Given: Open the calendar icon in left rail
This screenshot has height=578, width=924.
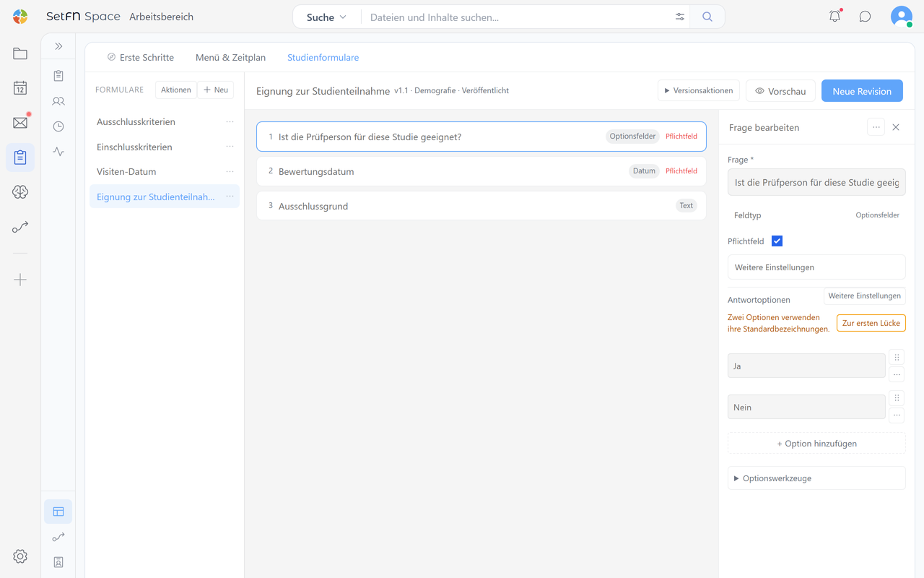Looking at the screenshot, I should pos(20,88).
